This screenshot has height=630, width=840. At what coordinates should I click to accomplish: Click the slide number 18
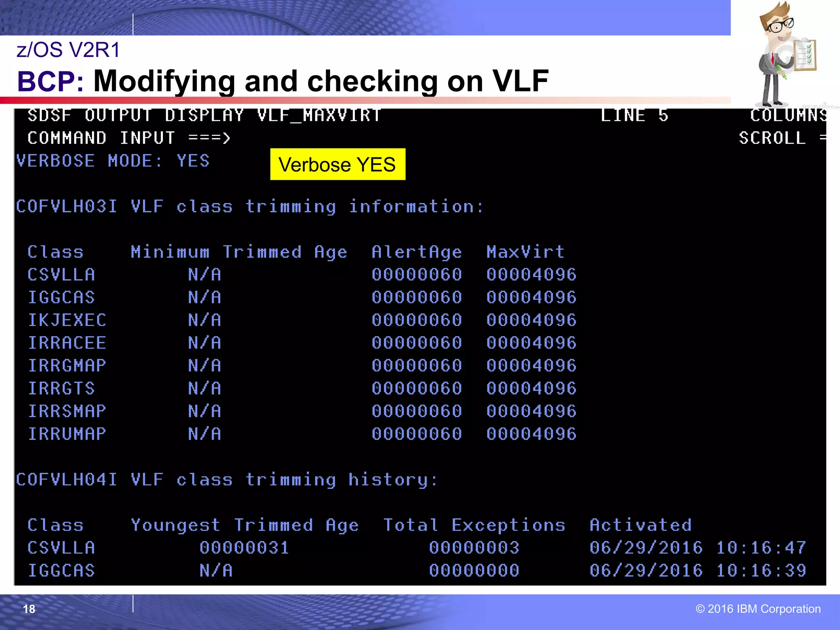(29, 609)
